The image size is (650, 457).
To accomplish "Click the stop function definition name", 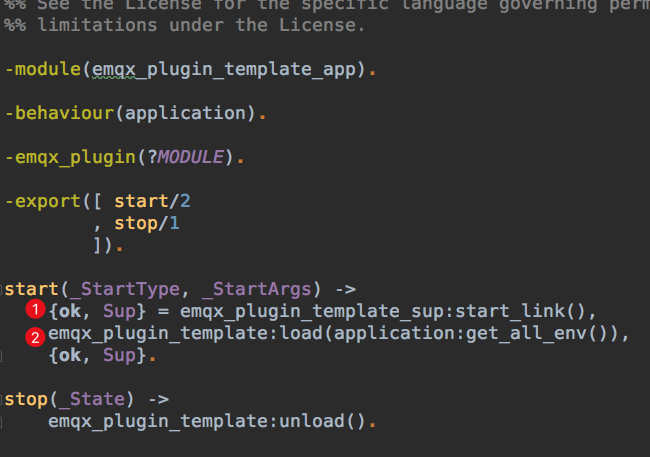I will [x=26, y=400].
